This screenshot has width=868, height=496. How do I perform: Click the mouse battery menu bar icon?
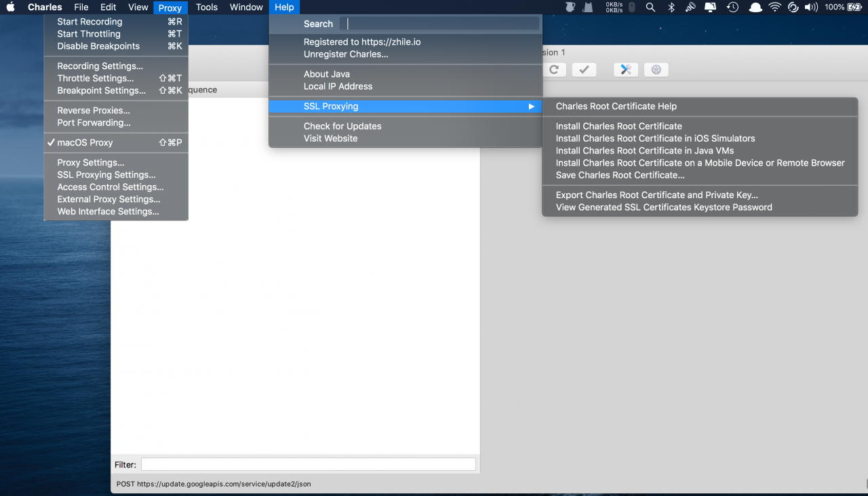coord(632,7)
